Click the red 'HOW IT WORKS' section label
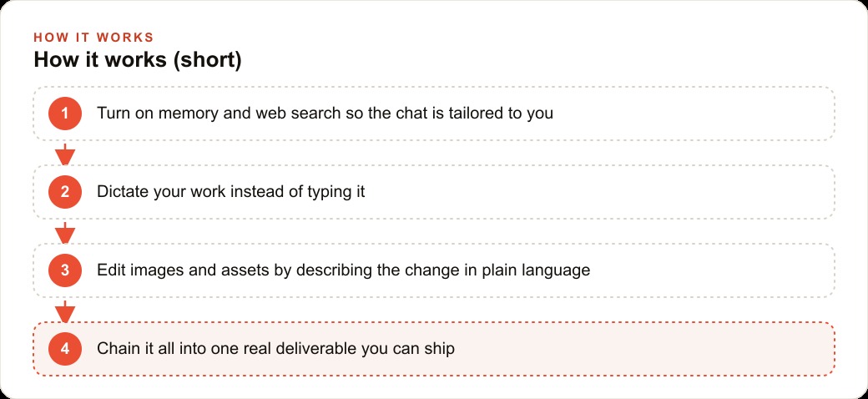868x399 pixels. [x=93, y=38]
